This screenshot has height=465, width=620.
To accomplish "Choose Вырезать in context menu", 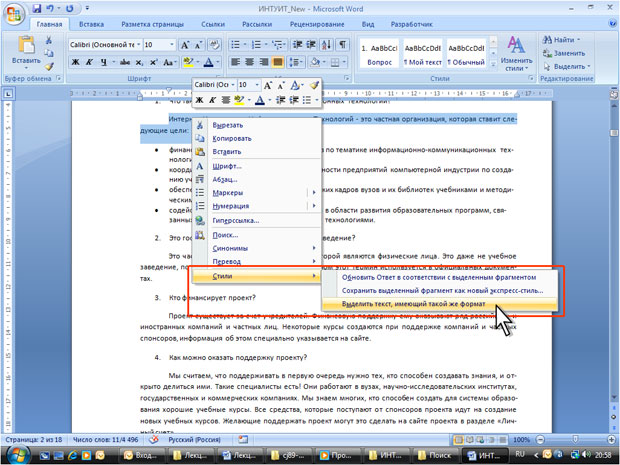I will click(257, 125).
